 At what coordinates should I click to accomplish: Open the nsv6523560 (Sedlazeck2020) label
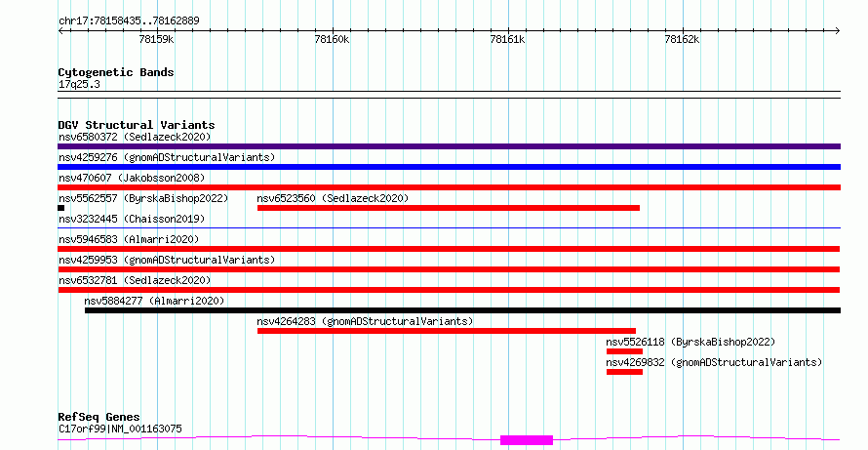pyautogui.click(x=333, y=198)
